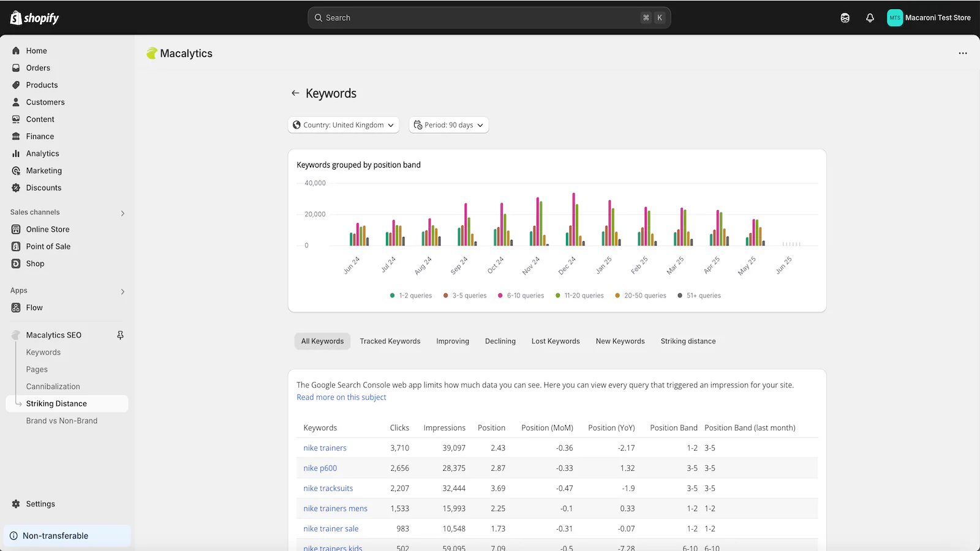
Task: Open the three-dot more actions menu
Action: point(963,53)
